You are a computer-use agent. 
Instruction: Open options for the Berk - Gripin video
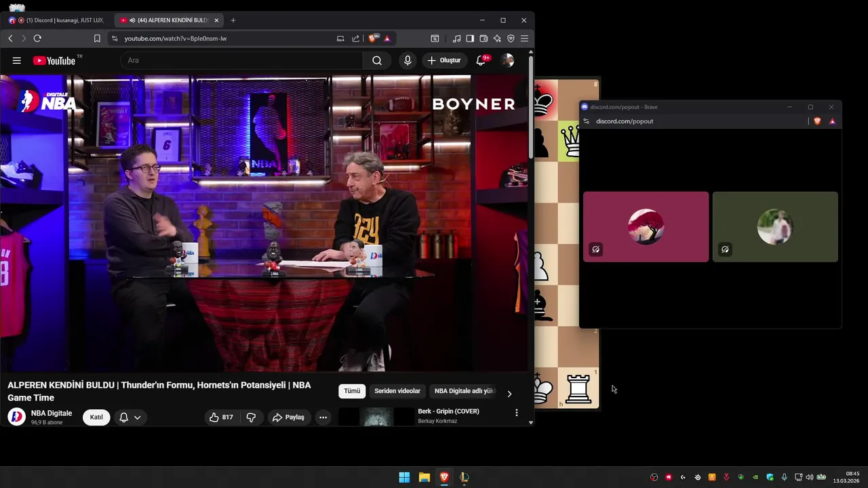[517, 413]
